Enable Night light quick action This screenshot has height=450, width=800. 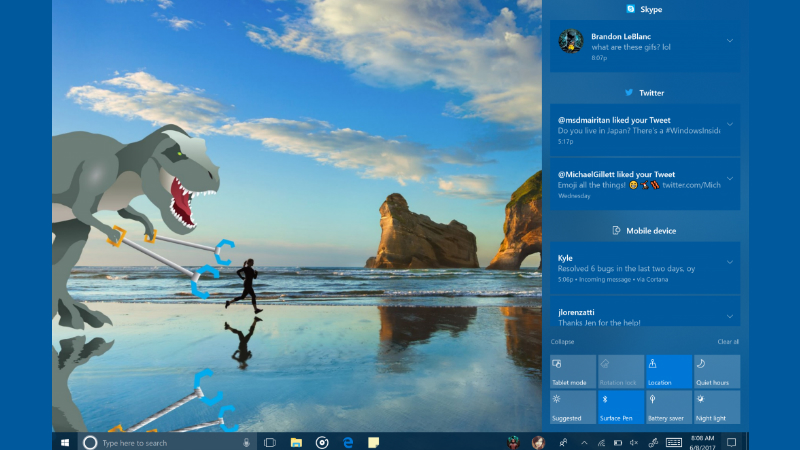(x=716, y=407)
